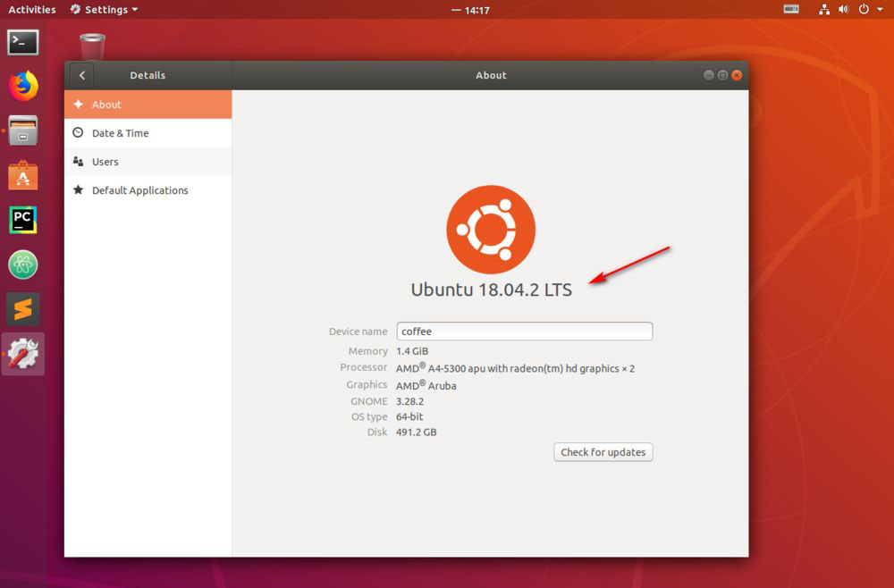The width and height of the screenshot is (894, 588).
Task: Click the Device name text field
Action: coord(524,332)
